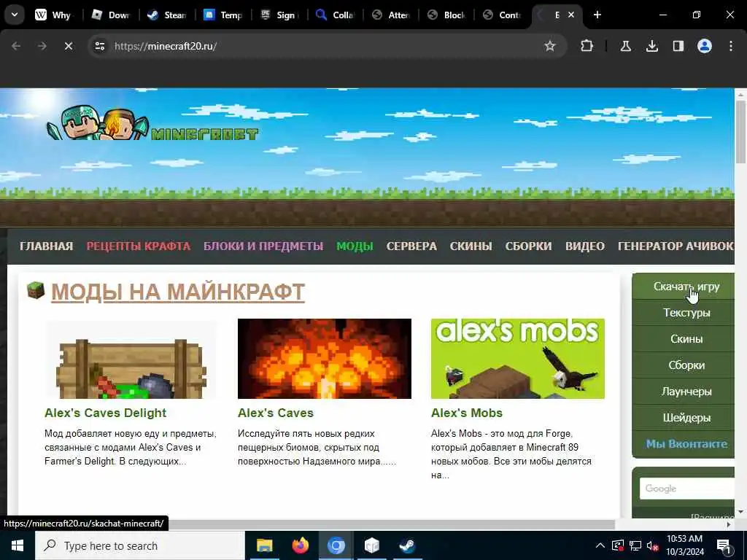
Task: Stop page loading with X button
Action: 68,46
